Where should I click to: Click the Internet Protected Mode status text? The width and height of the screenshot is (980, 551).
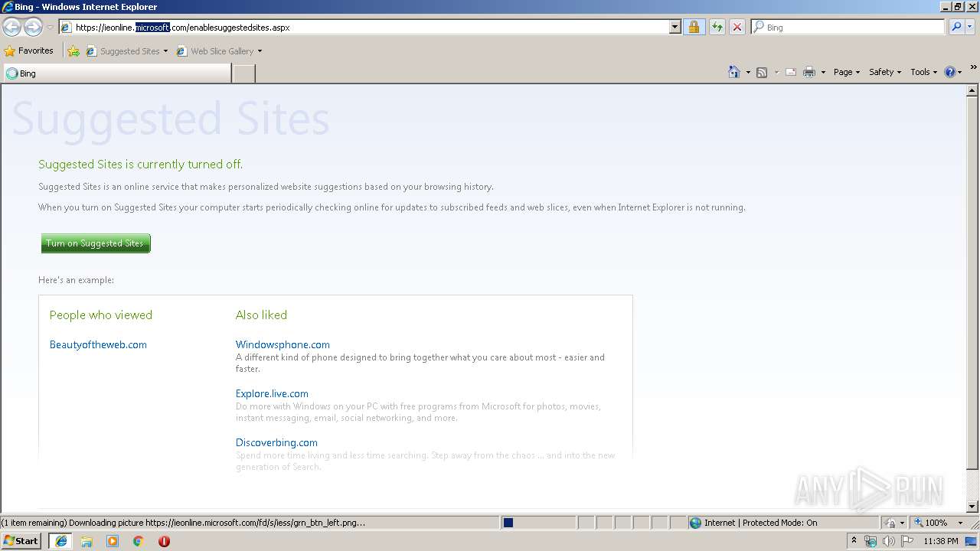[x=761, y=523]
